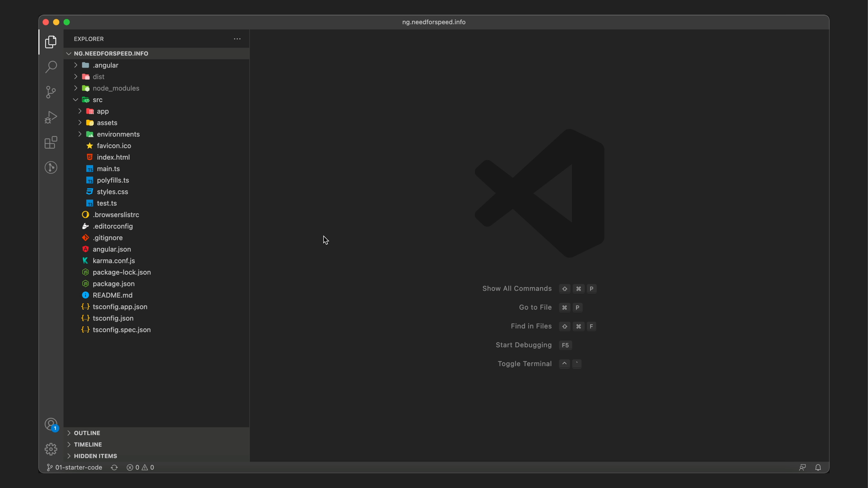Collapse the src folder
868x488 pixels.
click(157, 100)
